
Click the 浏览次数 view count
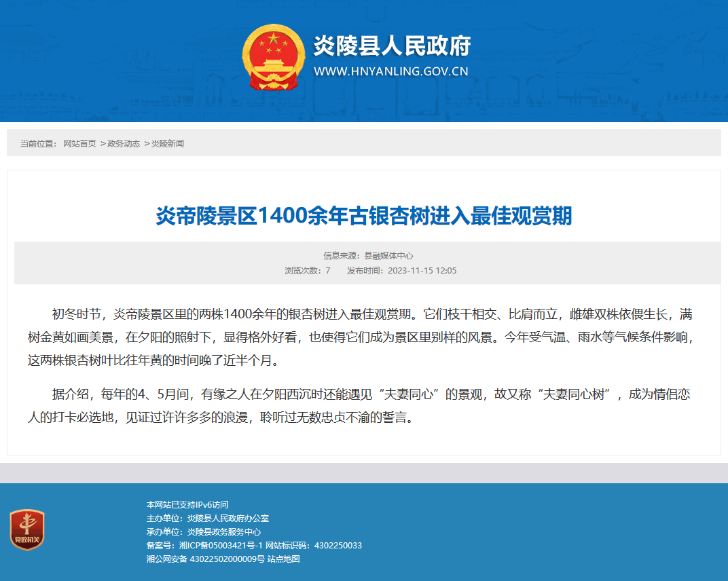pos(308,271)
